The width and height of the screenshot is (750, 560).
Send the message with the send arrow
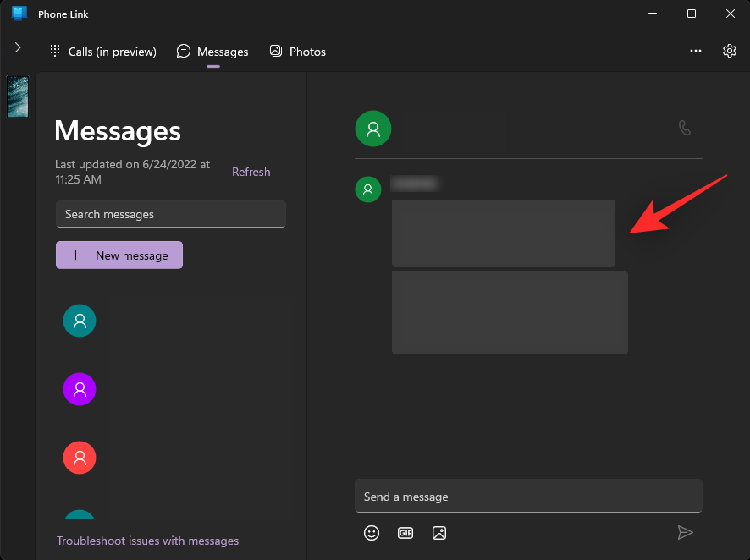[686, 533]
